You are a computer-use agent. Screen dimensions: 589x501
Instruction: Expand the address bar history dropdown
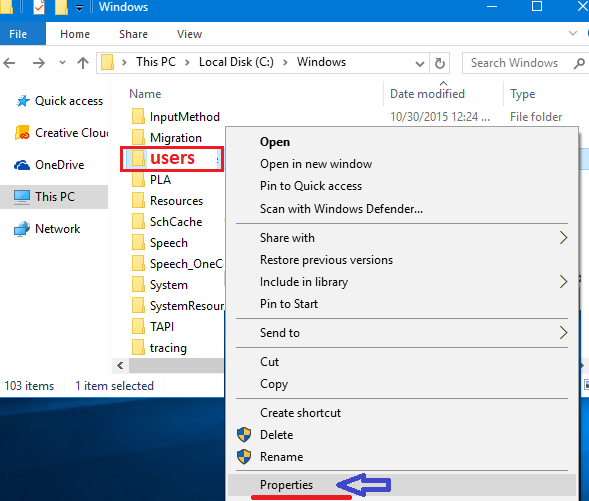click(420, 63)
